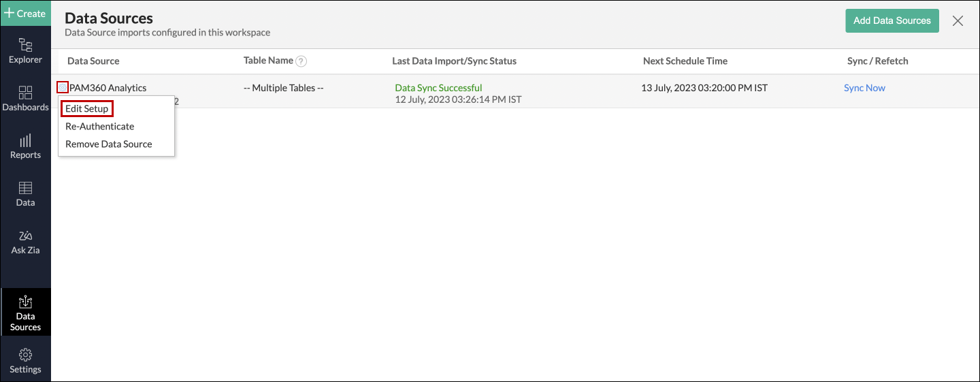
Task: Open the Reports section icon
Action: point(25,141)
